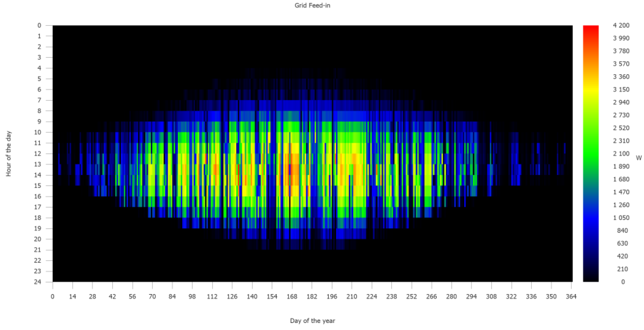Click the red top of the color scale bar

591,28
